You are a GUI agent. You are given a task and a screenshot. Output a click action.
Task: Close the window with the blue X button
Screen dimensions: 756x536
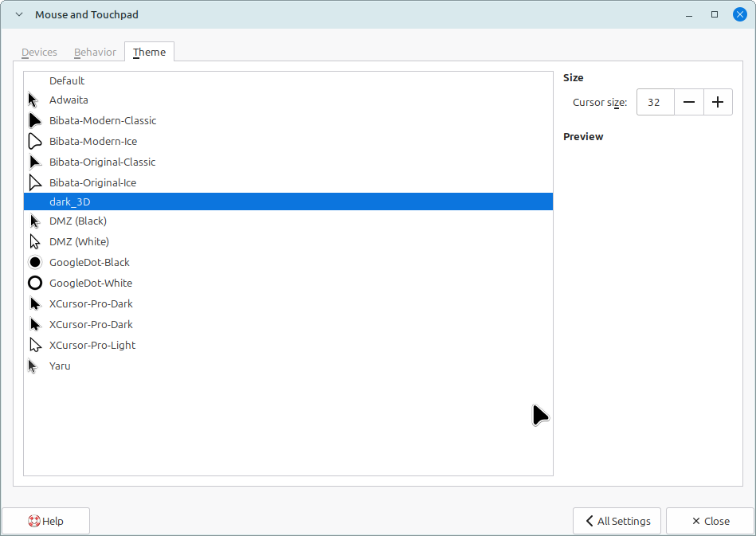point(740,14)
